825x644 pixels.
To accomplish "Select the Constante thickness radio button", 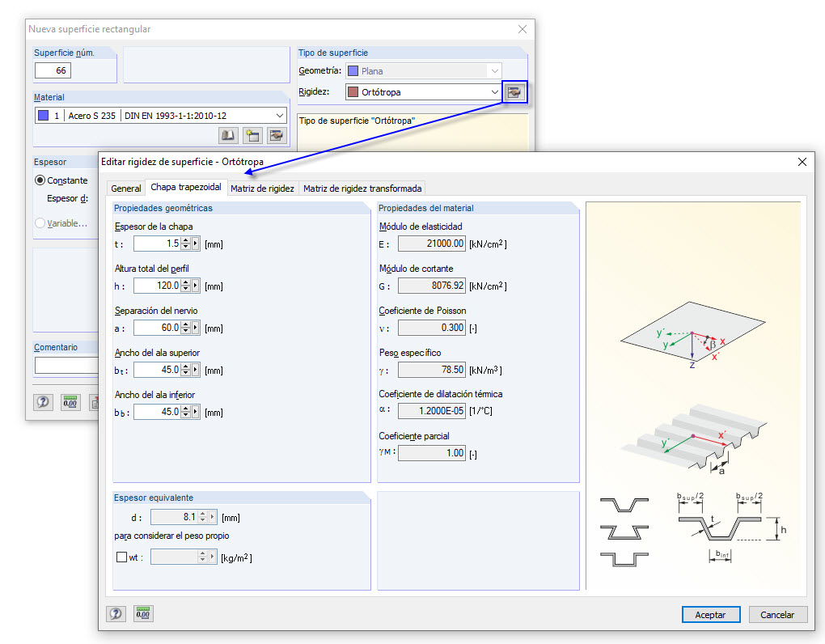I will click(40, 180).
